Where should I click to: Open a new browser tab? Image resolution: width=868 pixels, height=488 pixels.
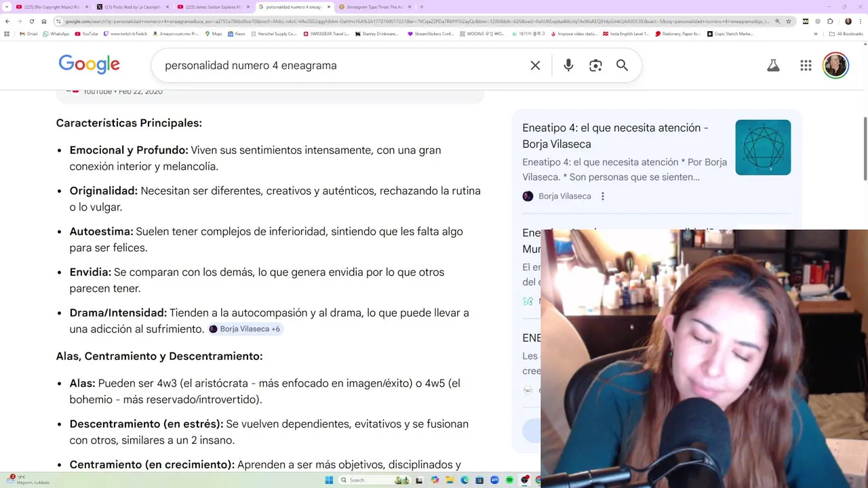422,7
